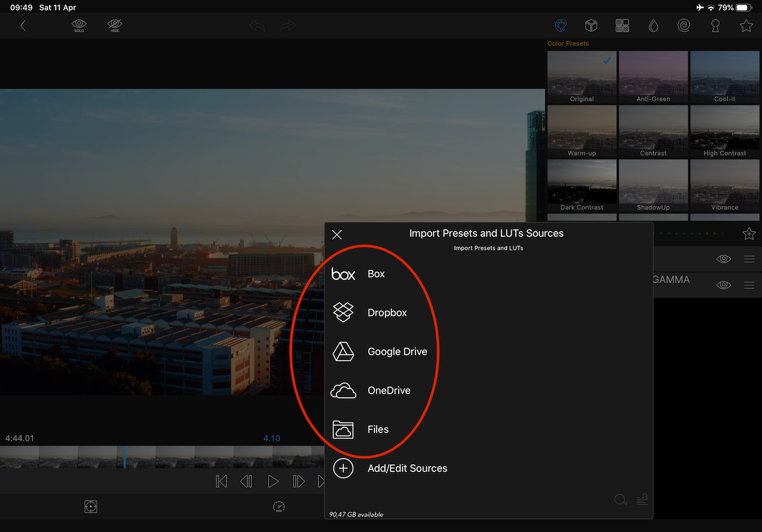Select the checkerboard effects icon
This screenshot has height=532, width=762.
622,26
